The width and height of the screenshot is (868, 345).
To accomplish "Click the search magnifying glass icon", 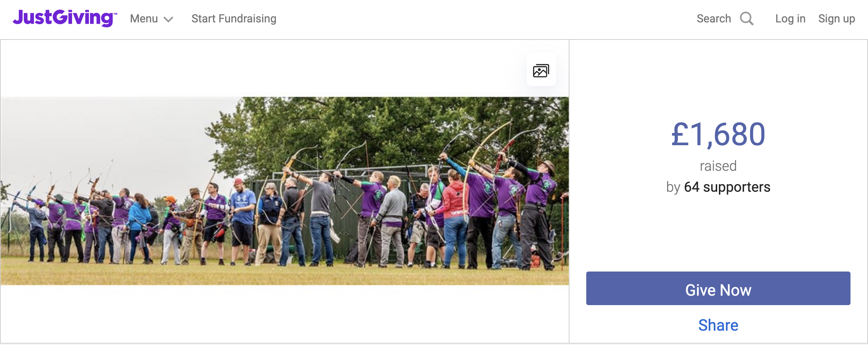I will 747,19.
